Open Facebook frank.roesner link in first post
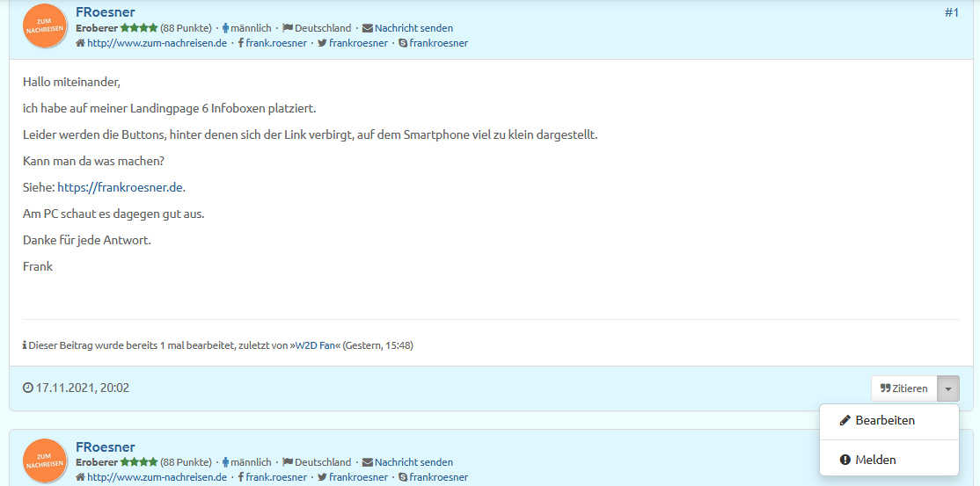Screen dimensions: 980x486 276,43
